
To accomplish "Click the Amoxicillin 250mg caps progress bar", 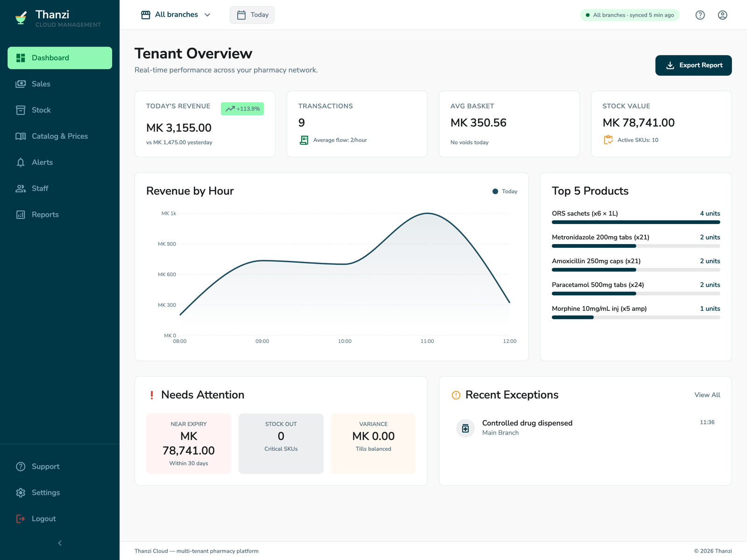I will pos(636,270).
